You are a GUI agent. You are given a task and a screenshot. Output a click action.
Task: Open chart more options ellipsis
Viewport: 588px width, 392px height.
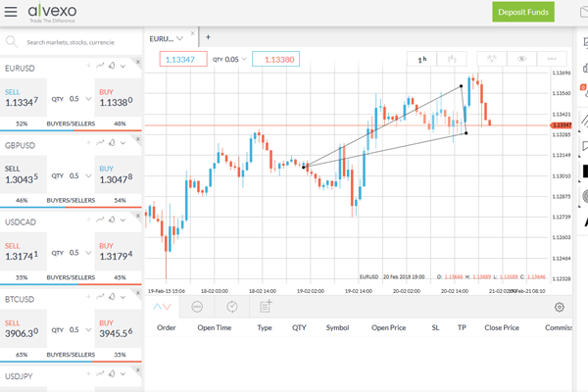click(x=552, y=59)
